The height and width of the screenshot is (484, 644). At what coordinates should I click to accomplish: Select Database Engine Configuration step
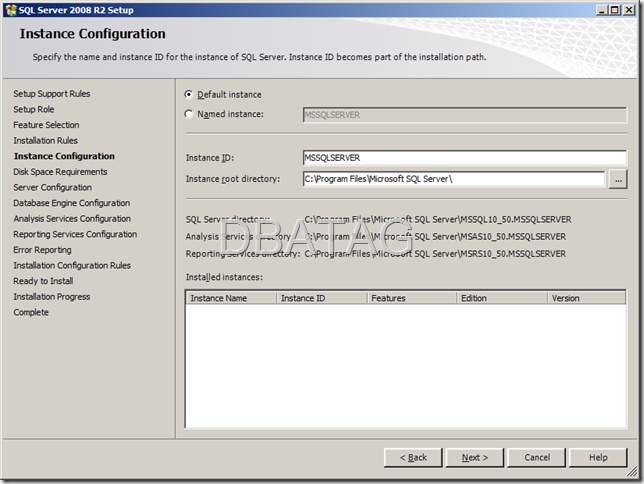click(71, 203)
